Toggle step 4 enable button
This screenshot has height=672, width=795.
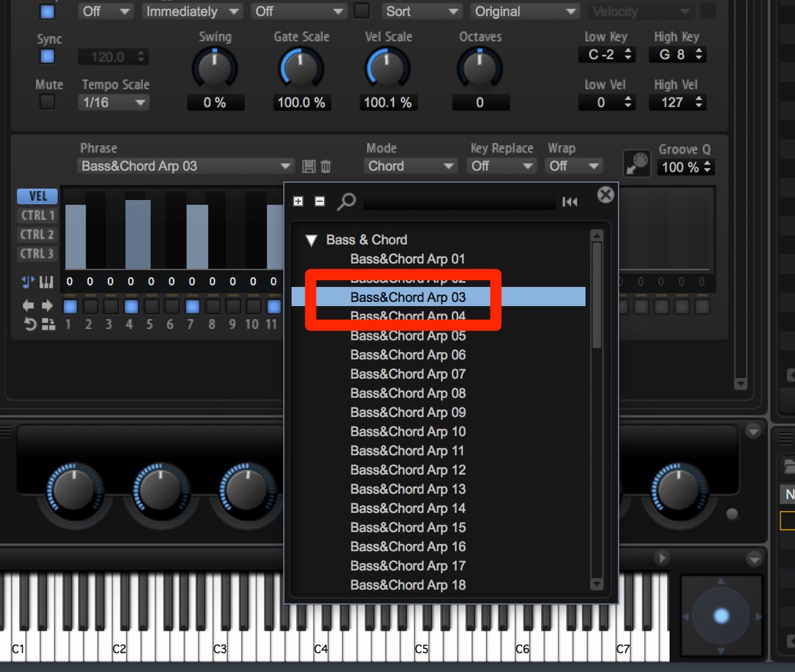click(131, 306)
